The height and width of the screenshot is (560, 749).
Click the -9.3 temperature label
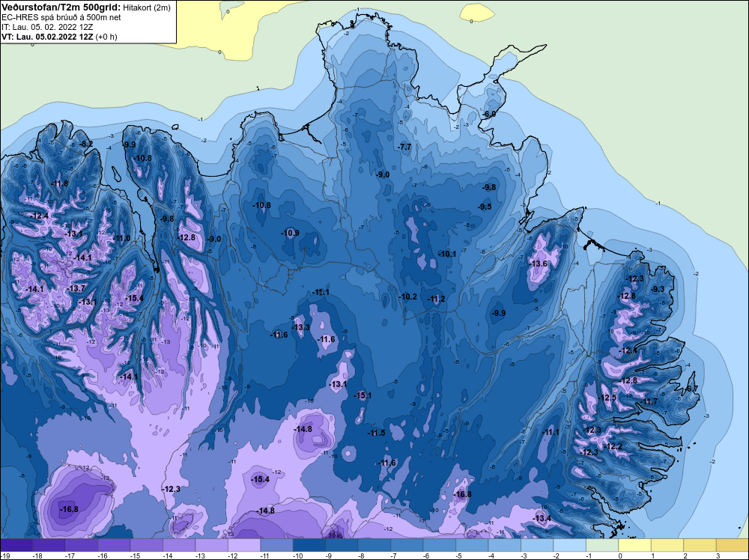pyautogui.click(x=658, y=289)
